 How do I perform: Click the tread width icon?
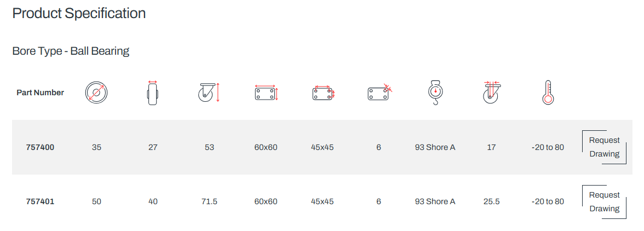(153, 93)
